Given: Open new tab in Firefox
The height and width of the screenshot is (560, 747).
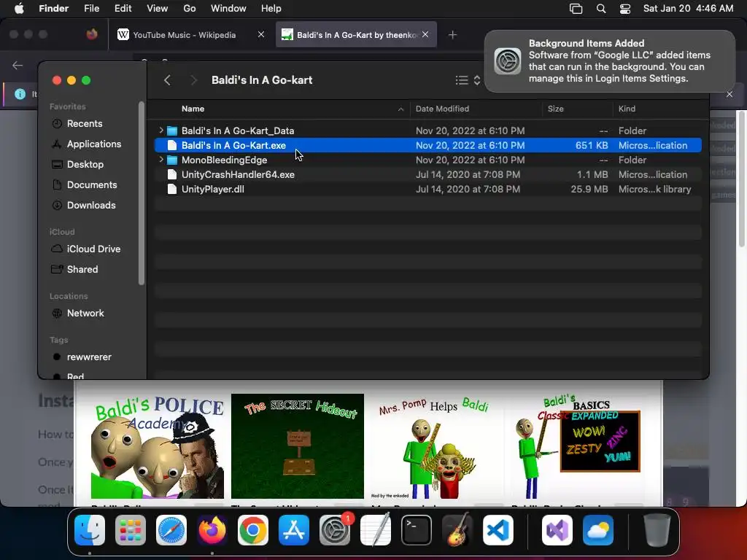Looking at the screenshot, I should (x=452, y=35).
